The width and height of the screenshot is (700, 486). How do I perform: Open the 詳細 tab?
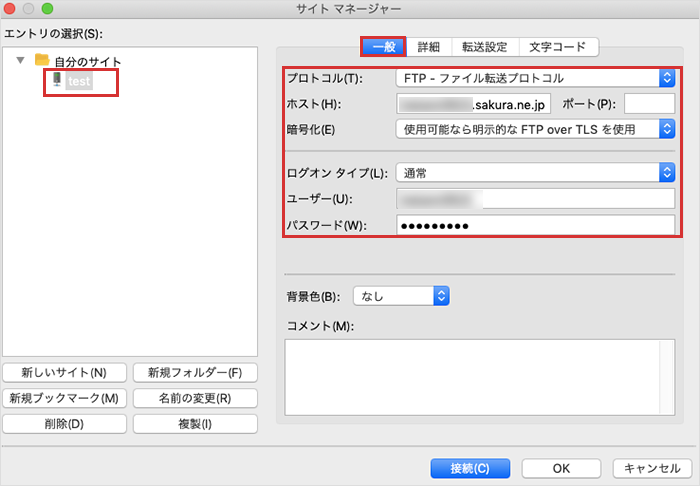tap(428, 47)
